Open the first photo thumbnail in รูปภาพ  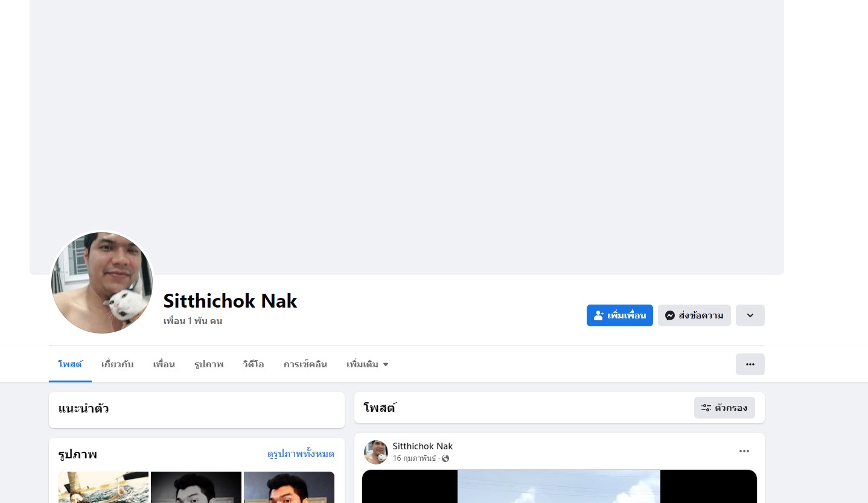point(103,487)
